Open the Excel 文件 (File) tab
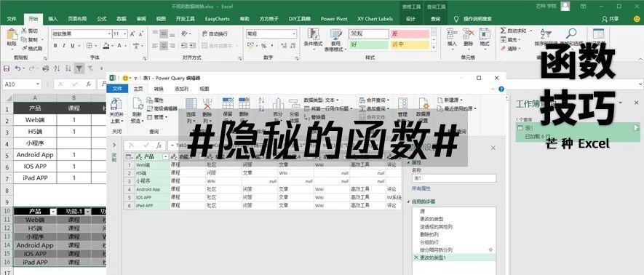Image resolution: width=644 pixels, height=275 pixels. click(12, 19)
